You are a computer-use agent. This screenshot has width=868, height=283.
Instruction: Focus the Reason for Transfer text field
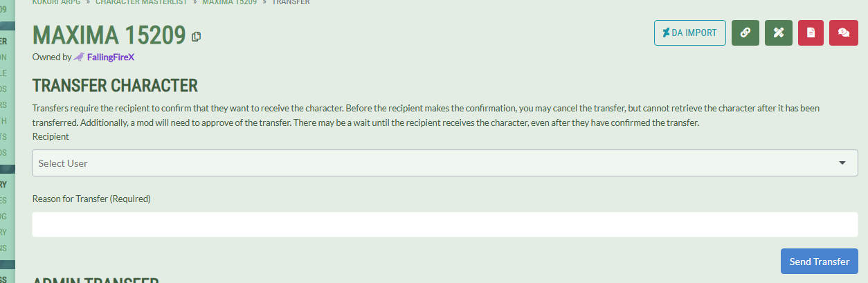[x=445, y=224]
